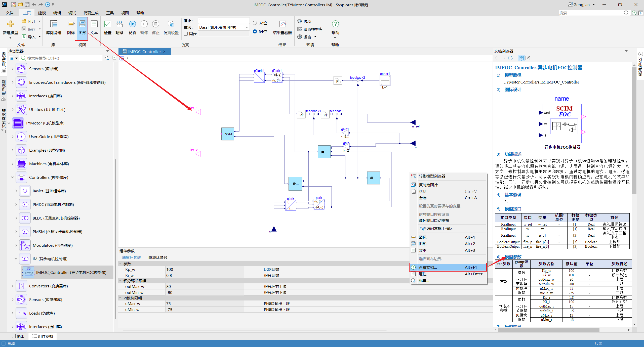Image resolution: width=644 pixels, height=347 pixels.
Task: Select the 64位 radio button
Action: point(255,31)
